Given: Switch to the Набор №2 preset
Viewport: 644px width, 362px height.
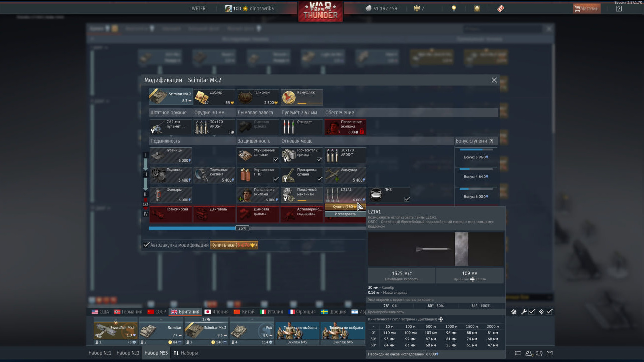Looking at the screenshot, I should (x=128, y=353).
